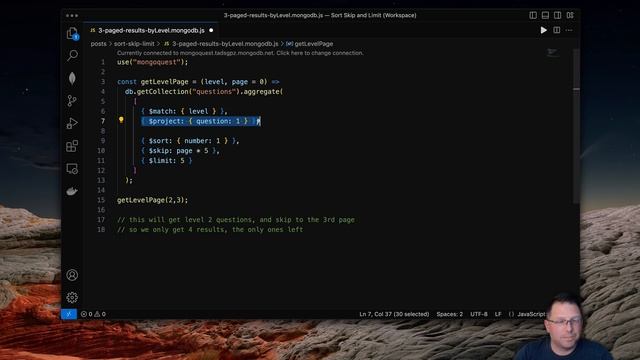Open the Customize Layout icon
The height and width of the screenshot is (360, 640).
click(570, 15)
